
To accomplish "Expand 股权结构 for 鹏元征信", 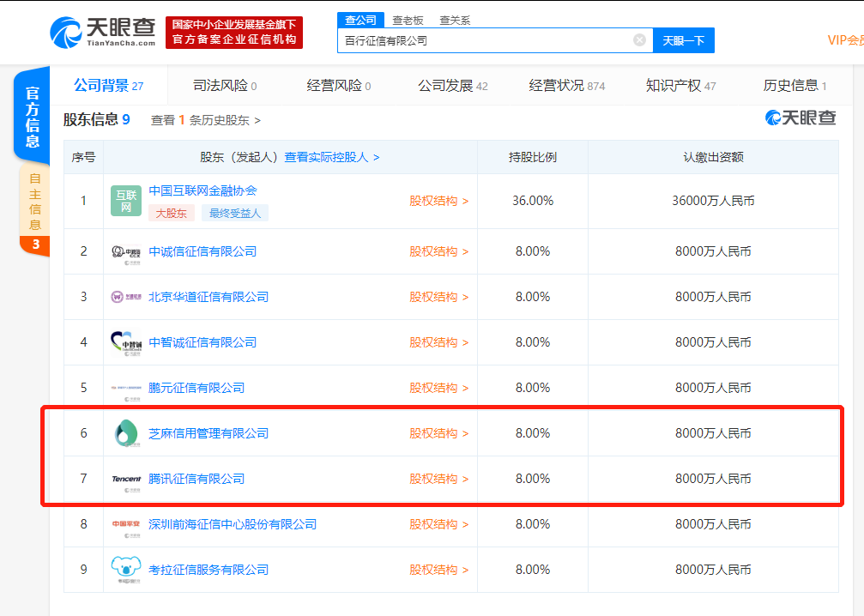I will coord(438,388).
